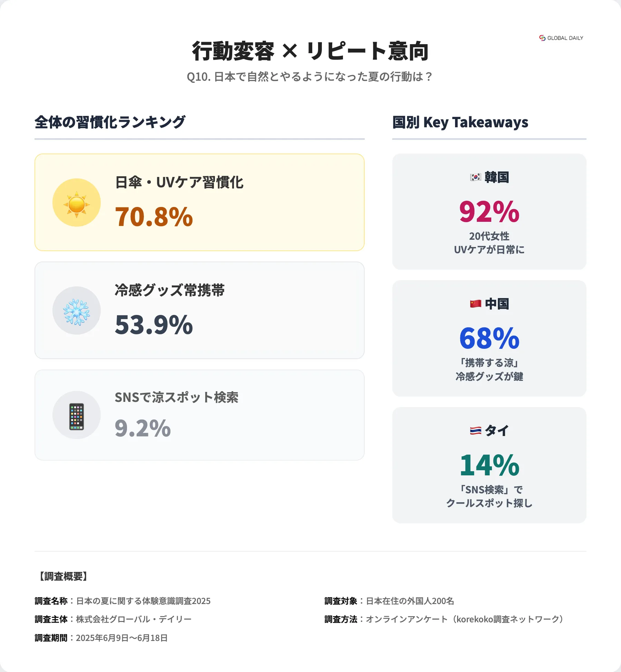The image size is (621, 672).
Task: Click the 14% Thailand statistic
Action: (x=489, y=465)
